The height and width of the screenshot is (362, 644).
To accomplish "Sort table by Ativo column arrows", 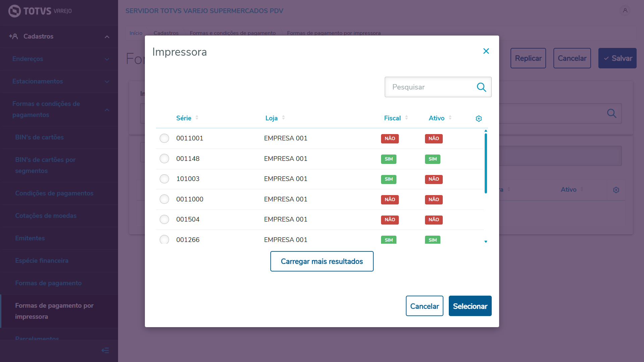I will pyautogui.click(x=450, y=118).
